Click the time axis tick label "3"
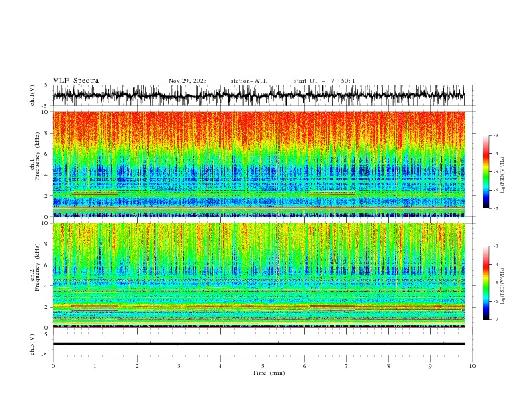 click(x=179, y=366)
